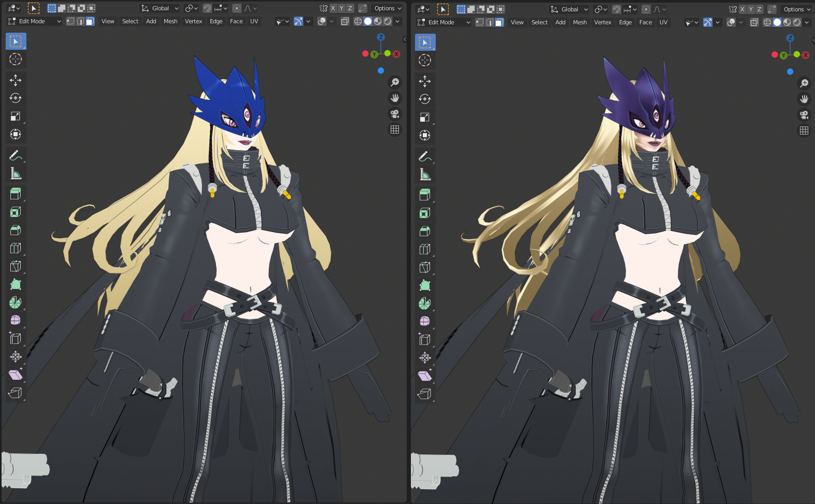Click the zoom gizmo in left viewport
The height and width of the screenshot is (504, 815).
pyautogui.click(x=395, y=82)
